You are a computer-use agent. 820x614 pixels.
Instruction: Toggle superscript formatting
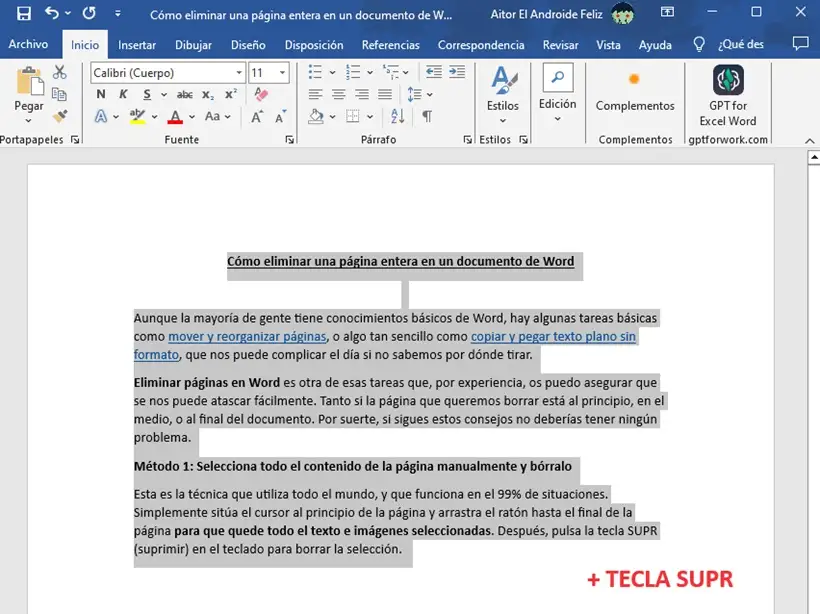coord(231,94)
